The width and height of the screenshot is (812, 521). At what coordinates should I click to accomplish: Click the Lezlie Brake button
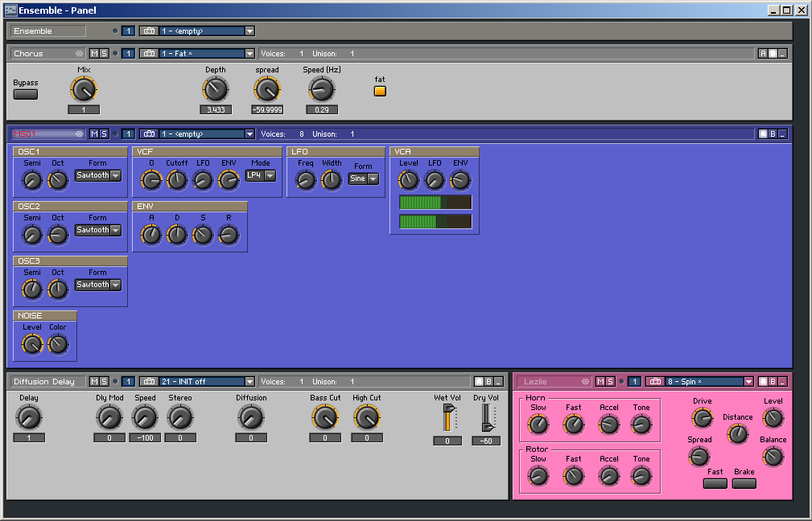744,483
